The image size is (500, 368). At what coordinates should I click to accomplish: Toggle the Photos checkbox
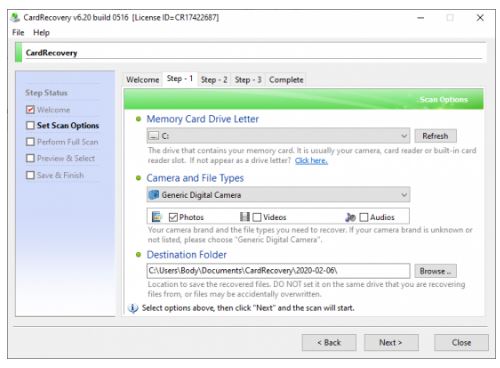point(173,217)
